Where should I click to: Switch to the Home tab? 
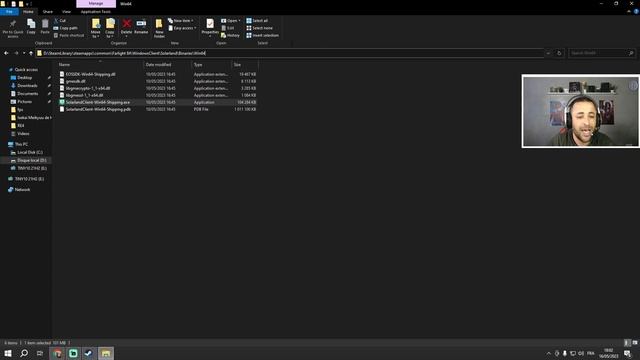pyautogui.click(x=28, y=12)
